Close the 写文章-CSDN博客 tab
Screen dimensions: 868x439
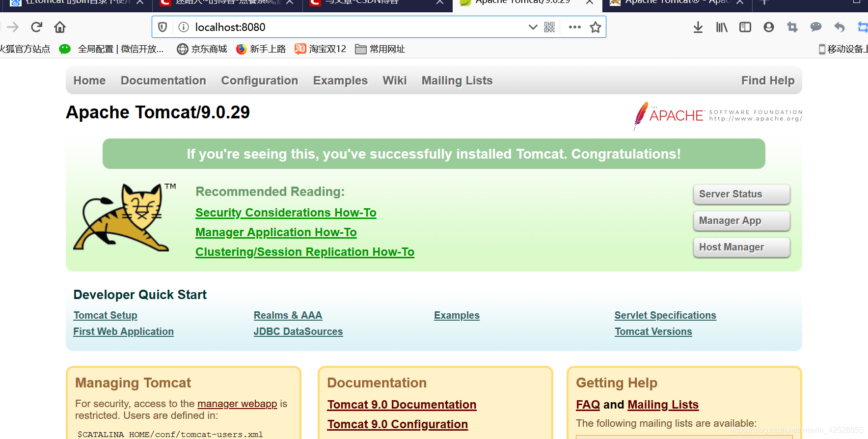pos(440,2)
